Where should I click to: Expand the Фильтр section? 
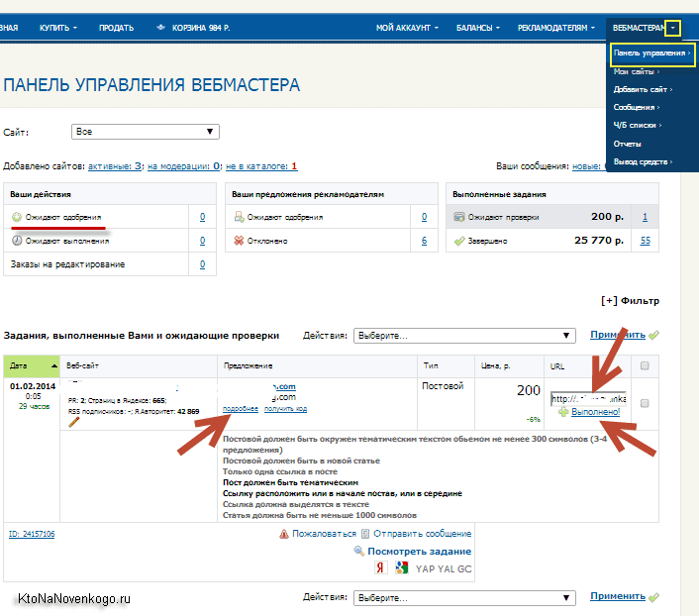(x=630, y=301)
